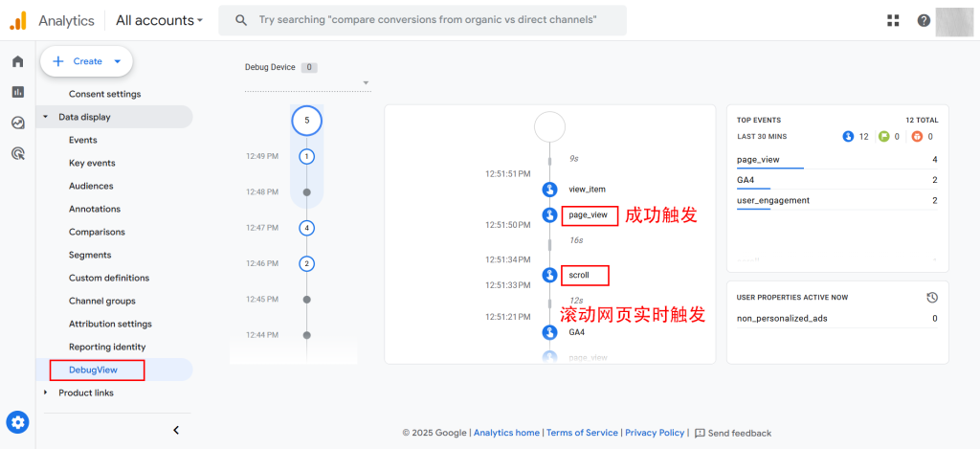Viewport: 980px width, 449px height.
Task: Click the view_item event label
Action: [587, 189]
